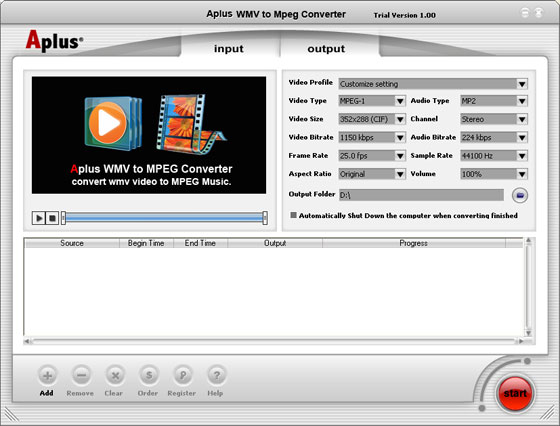Click the preview trim slider track

[164, 217]
